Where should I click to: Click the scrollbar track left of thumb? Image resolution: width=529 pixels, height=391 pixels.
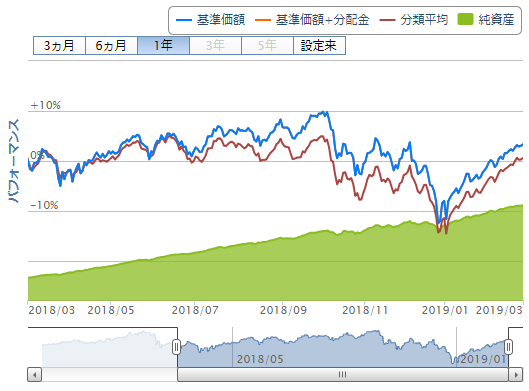click(x=109, y=375)
